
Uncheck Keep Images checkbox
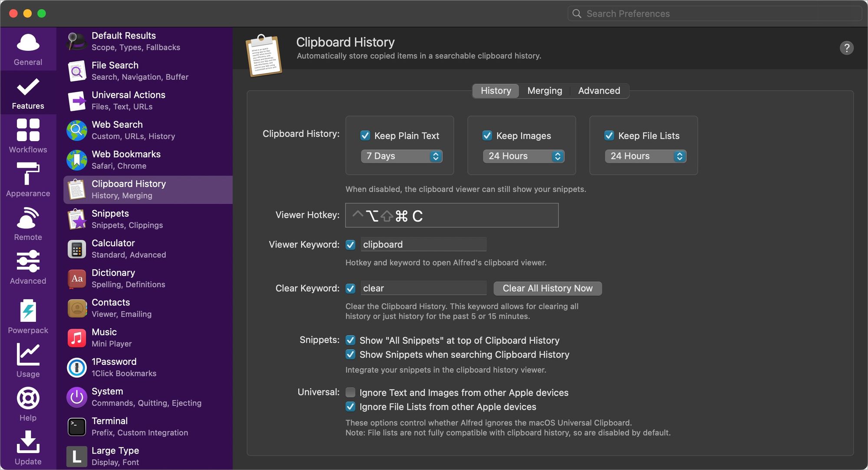click(487, 136)
